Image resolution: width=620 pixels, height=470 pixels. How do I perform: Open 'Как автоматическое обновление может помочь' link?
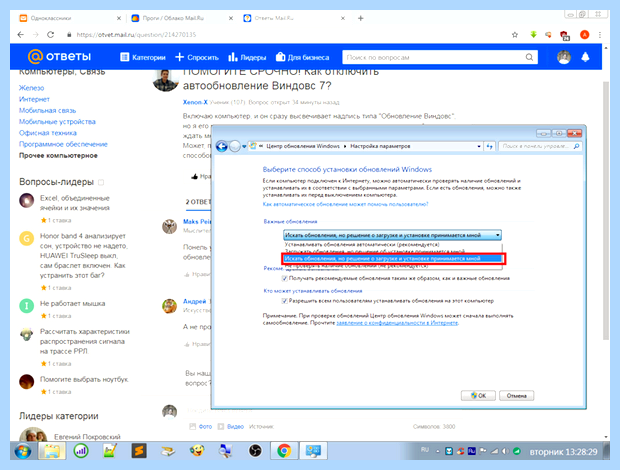(x=346, y=204)
